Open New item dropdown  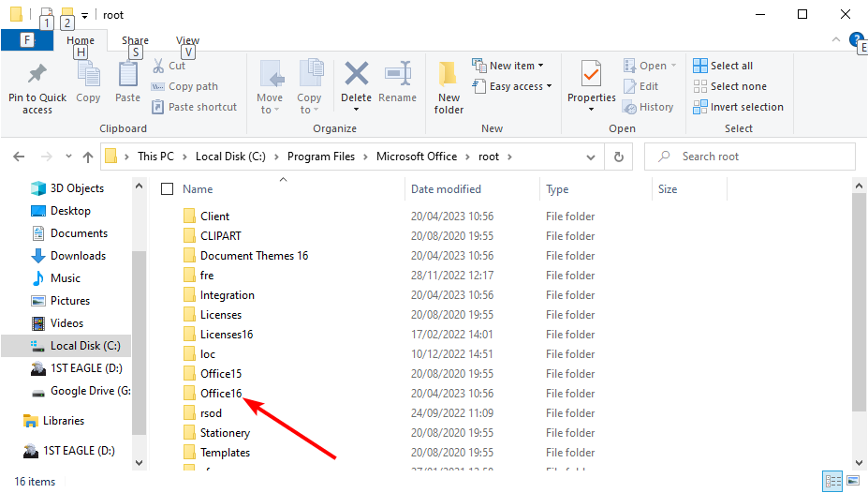[508, 66]
